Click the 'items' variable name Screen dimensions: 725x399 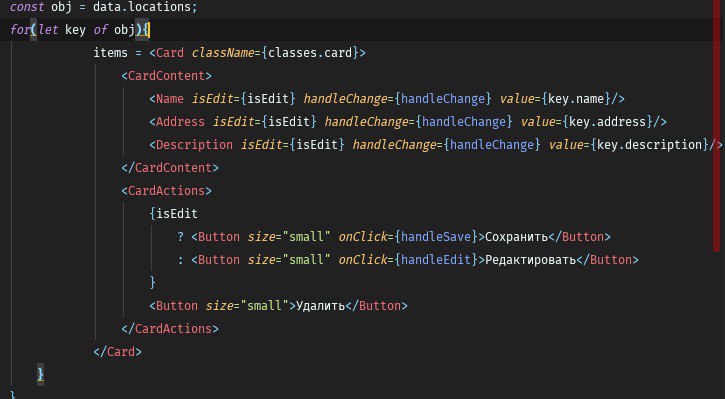(x=111, y=53)
